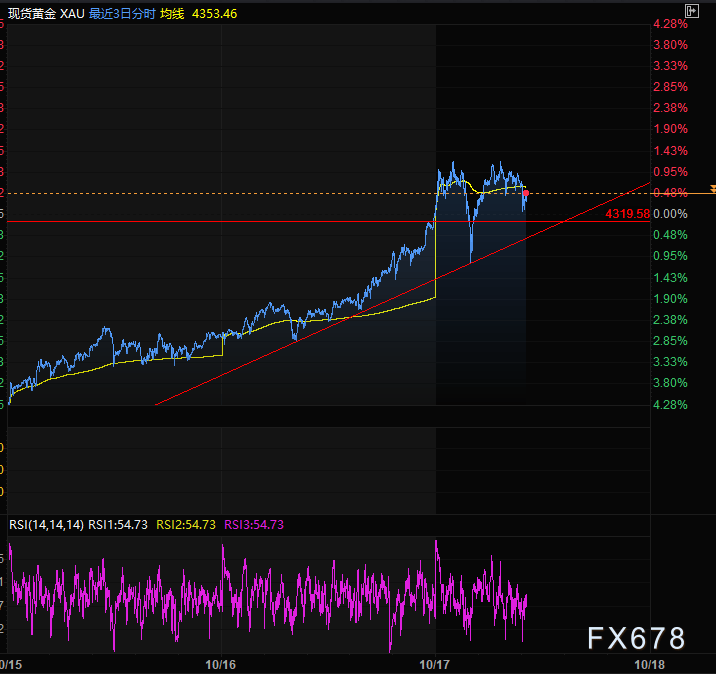Select the 4319.58 price level label
The width and height of the screenshot is (716, 674).
point(627,213)
